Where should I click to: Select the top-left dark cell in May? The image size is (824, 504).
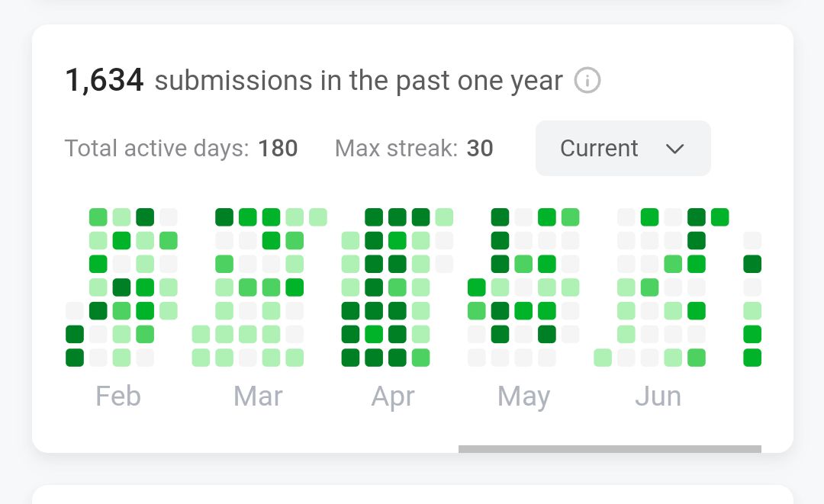[x=501, y=217]
